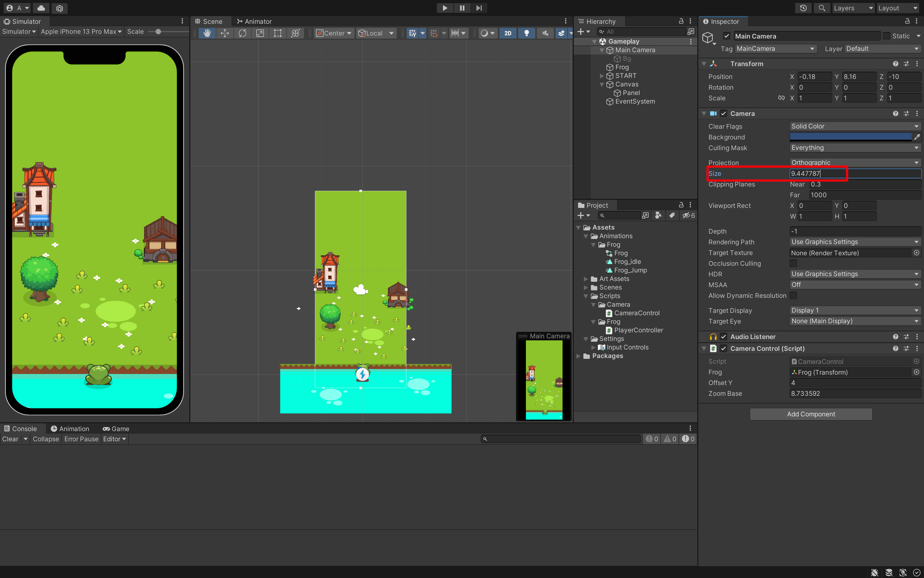Enable Allow Dynamic Resolution checkbox
924x578 pixels.
coord(793,295)
